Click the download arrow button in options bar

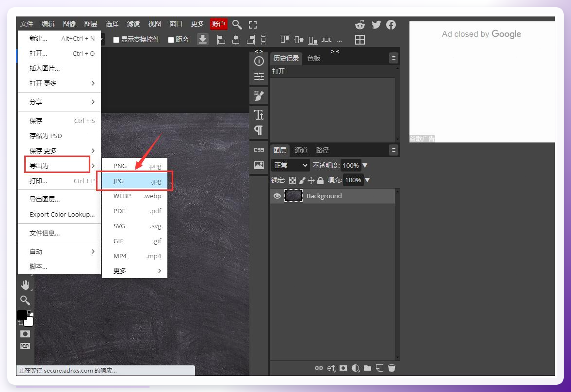click(x=203, y=39)
